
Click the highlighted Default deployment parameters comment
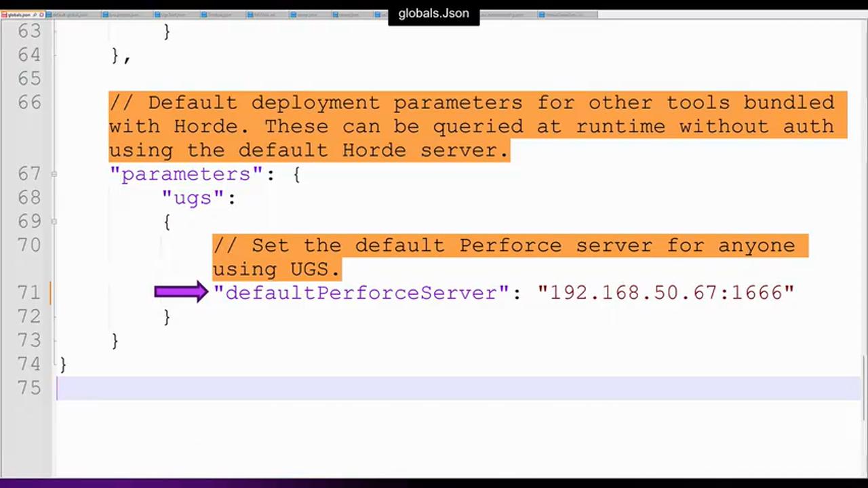pos(475,126)
